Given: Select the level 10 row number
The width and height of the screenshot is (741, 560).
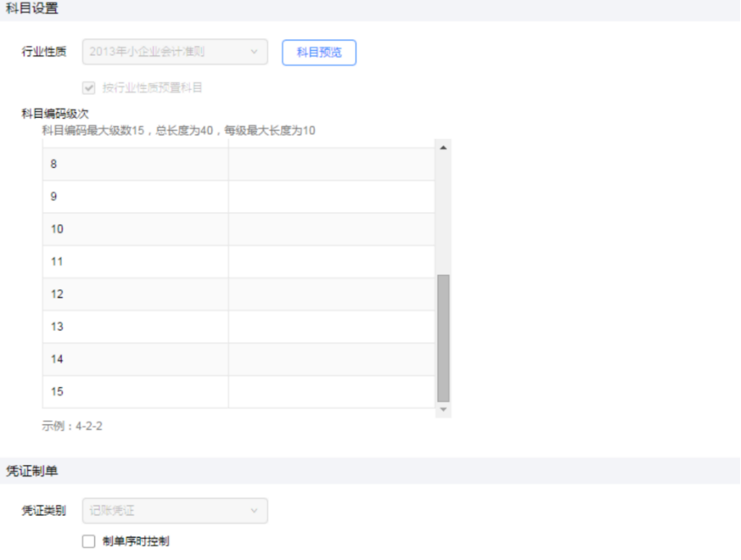Looking at the screenshot, I should [57, 229].
